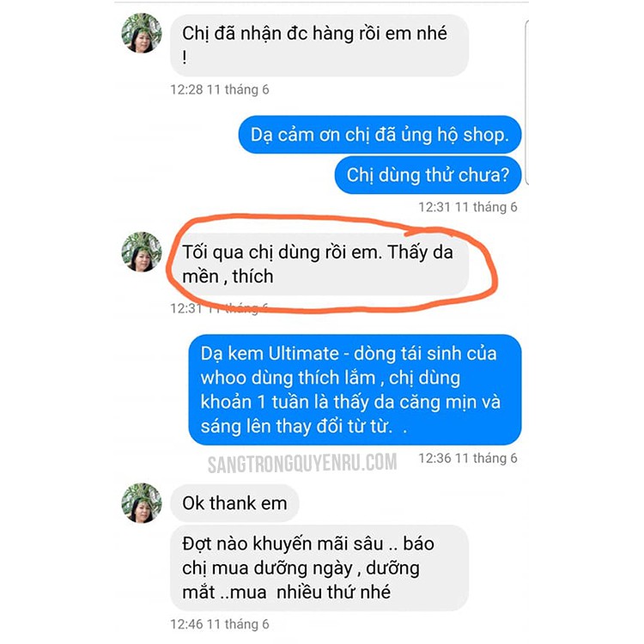Click timestamp '12:31 11 tháng 6' under sent messages
The height and width of the screenshot is (644, 644).
click(x=468, y=207)
